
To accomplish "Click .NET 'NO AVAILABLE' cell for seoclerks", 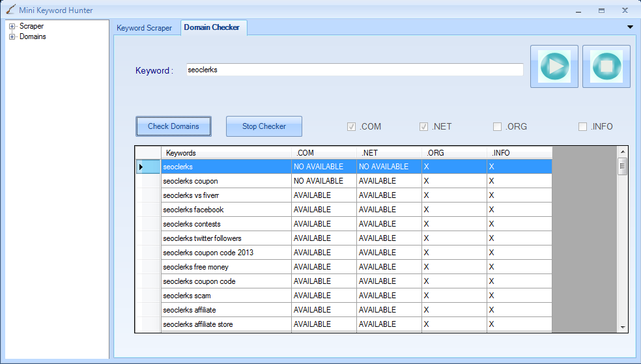I will [x=389, y=167].
